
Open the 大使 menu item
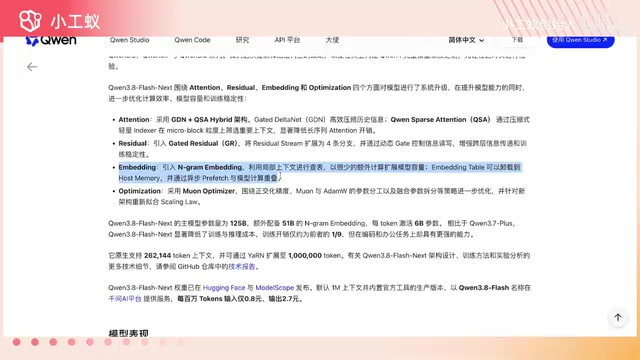point(332,40)
